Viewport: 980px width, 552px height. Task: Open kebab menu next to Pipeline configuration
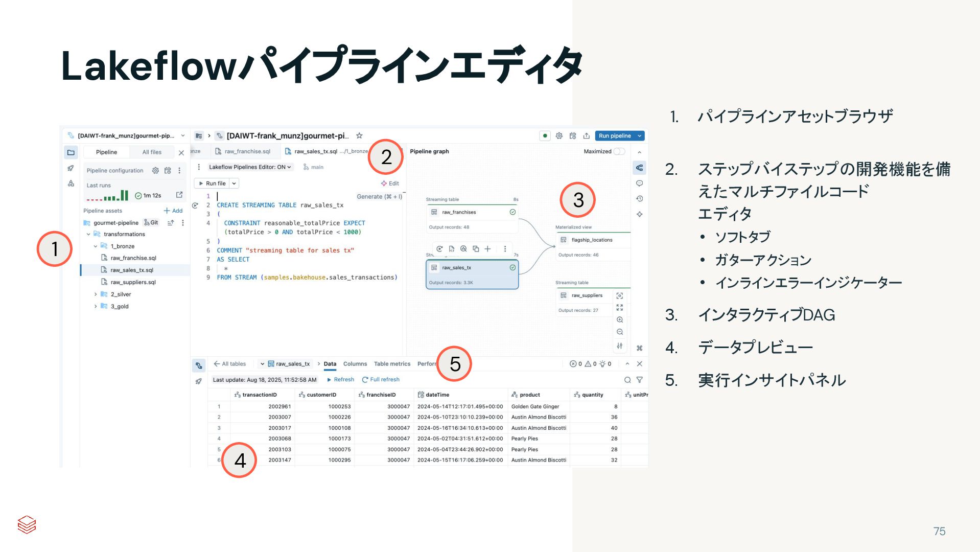(x=179, y=171)
